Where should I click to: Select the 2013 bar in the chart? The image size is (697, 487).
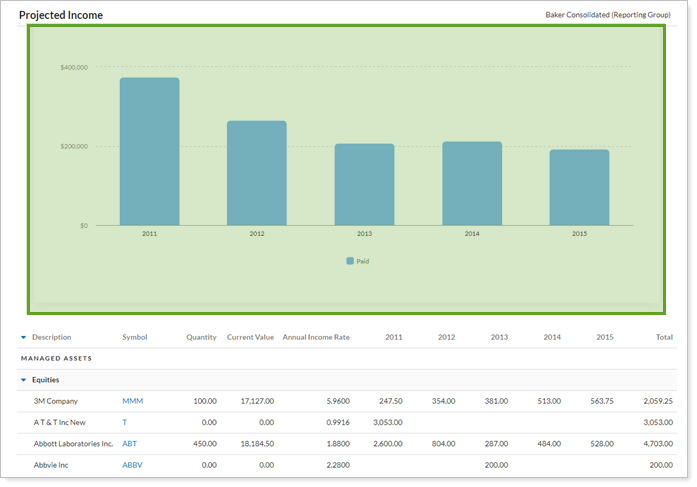tap(364, 184)
